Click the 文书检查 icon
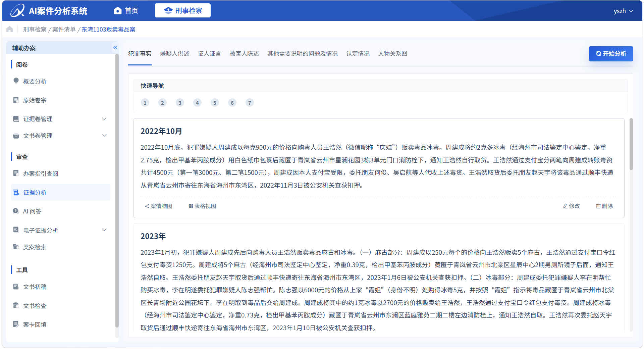The image size is (644, 349). (x=16, y=305)
